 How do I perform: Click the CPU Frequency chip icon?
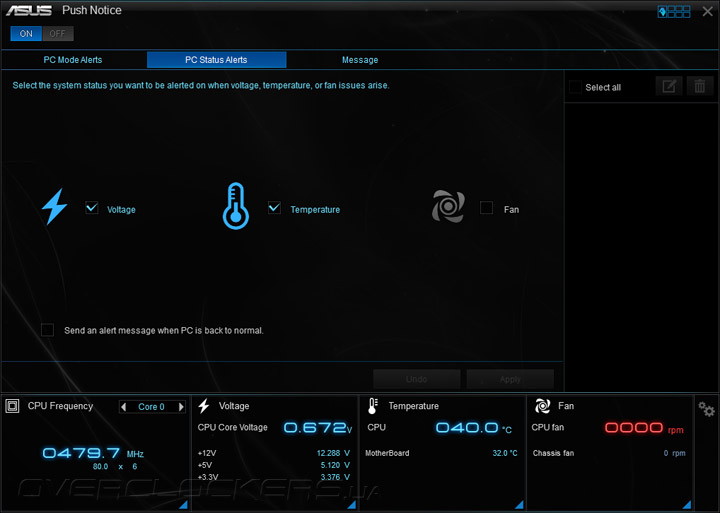[x=12, y=406]
